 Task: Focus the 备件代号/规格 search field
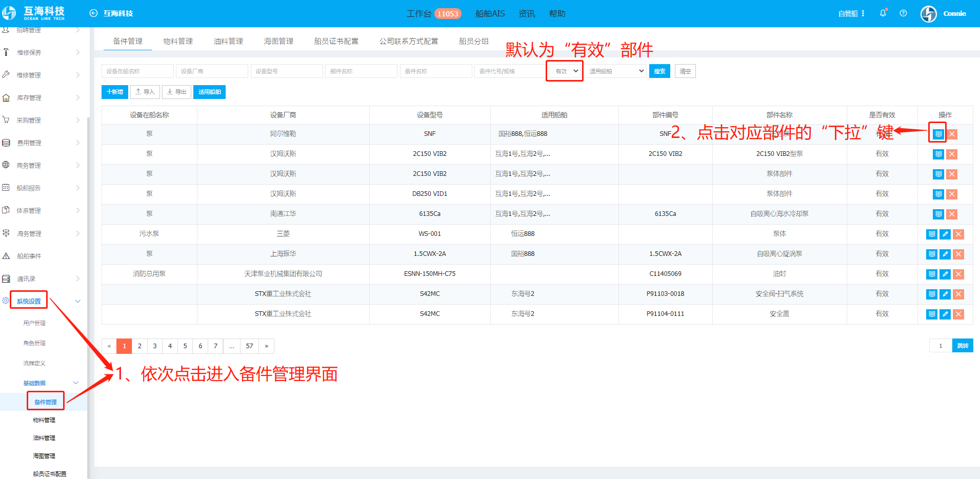tap(510, 71)
